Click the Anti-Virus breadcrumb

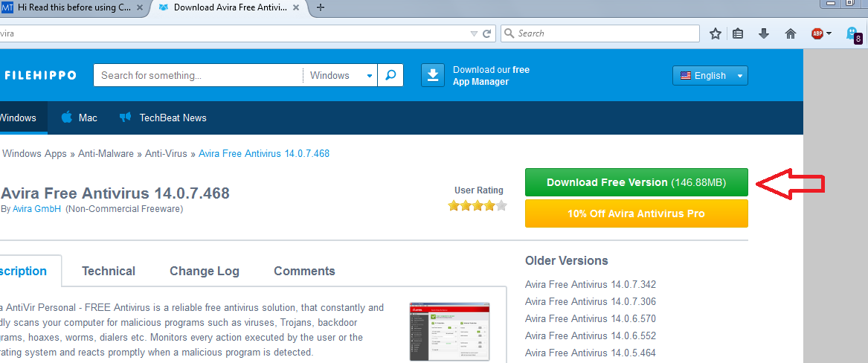(x=166, y=153)
